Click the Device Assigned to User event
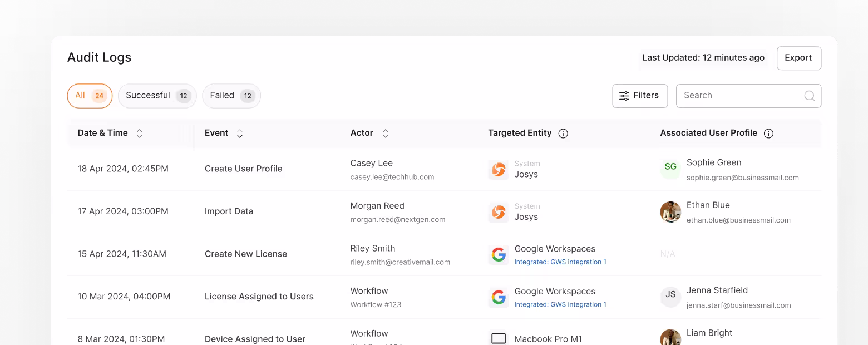 coord(255,339)
